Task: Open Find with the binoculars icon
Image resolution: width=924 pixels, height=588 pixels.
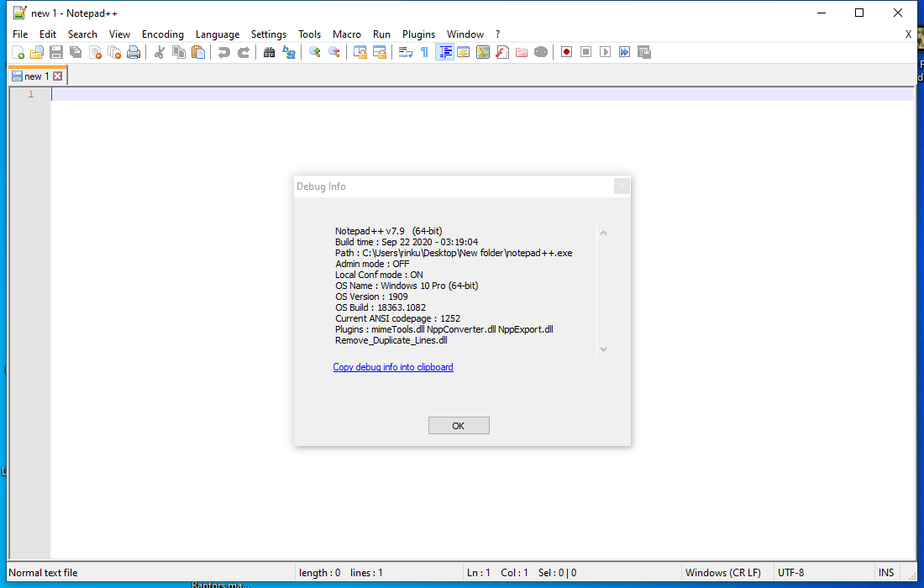Action: pos(269,52)
